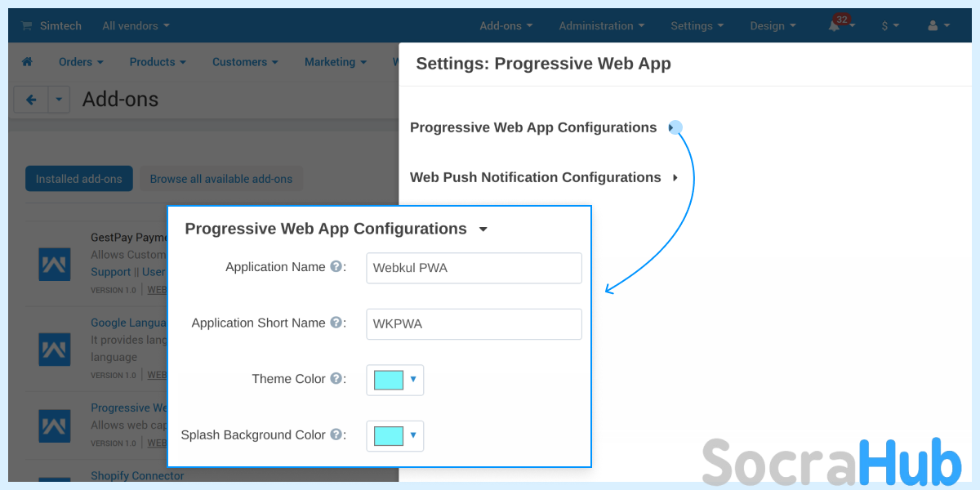Open the Administration menu
The image size is (980, 490).
[x=602, y=26]
